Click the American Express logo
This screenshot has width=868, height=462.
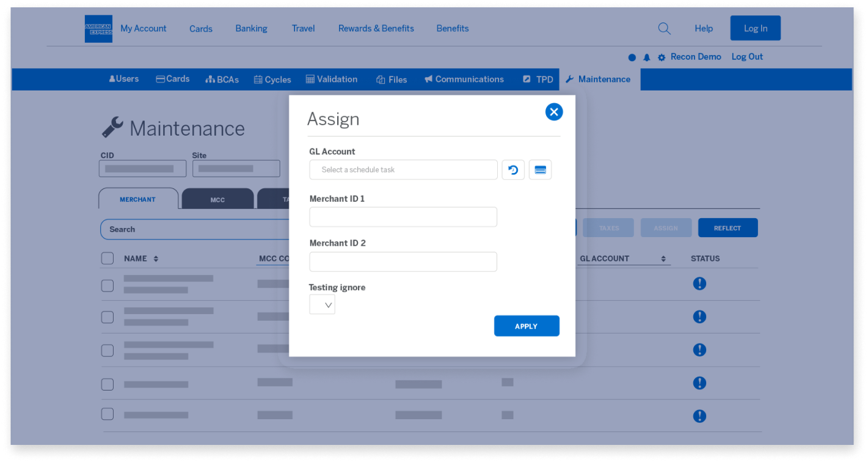(x=98, y=29)
